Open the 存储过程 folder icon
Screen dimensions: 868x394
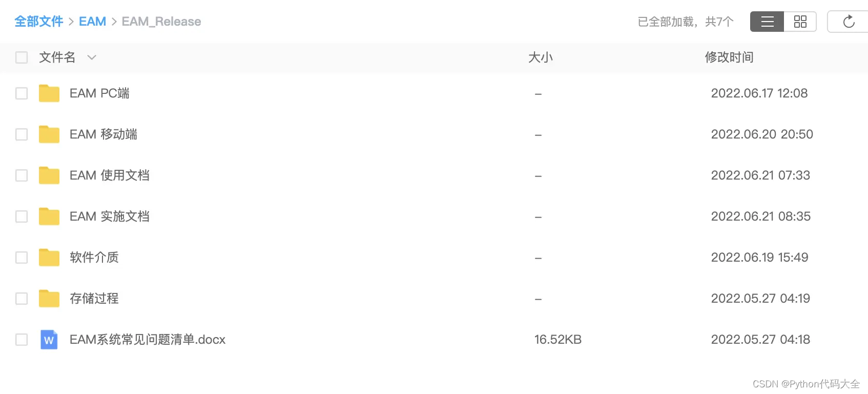(49, 299)
